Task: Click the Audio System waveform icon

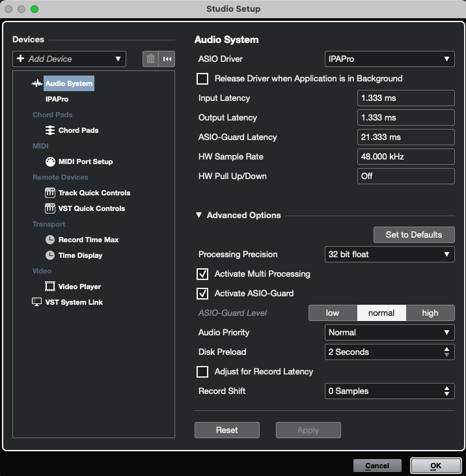Action: [37, 83]
